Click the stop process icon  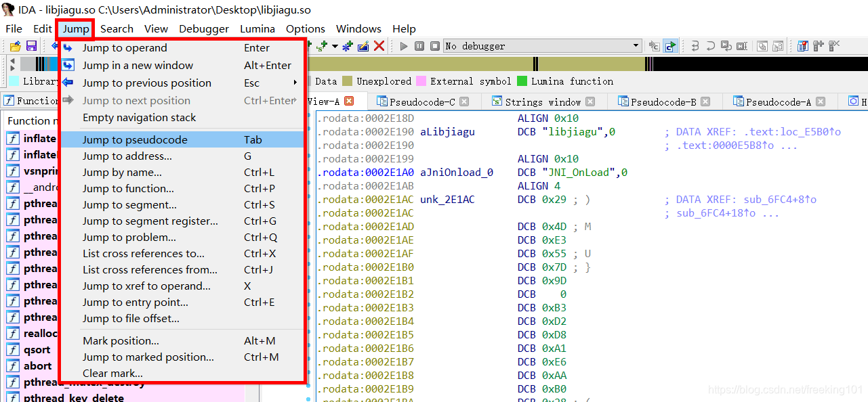(x=434, y=46)
